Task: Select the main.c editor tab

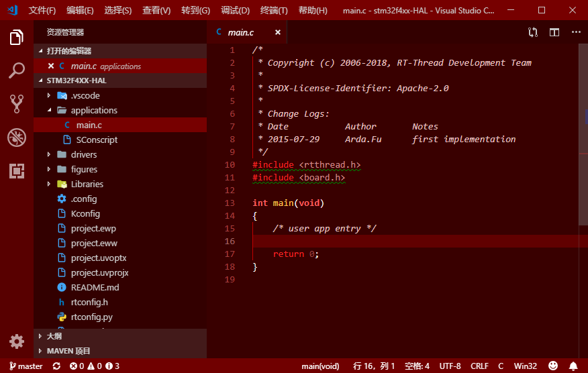Action: tap(247, 32)
